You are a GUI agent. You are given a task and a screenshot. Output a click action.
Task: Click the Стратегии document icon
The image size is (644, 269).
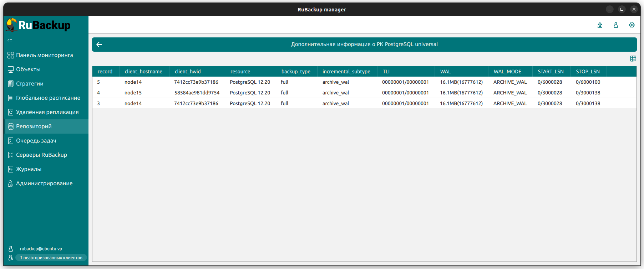11,84
